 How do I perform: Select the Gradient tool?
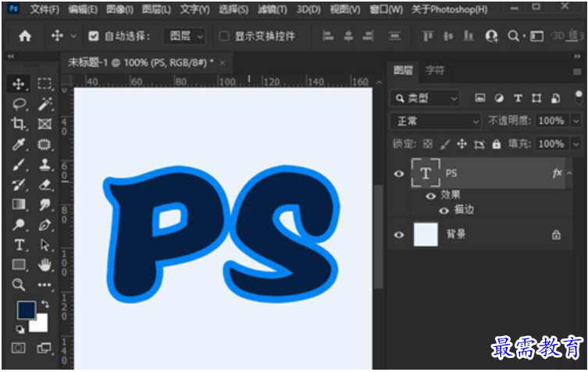pos(19,204)
